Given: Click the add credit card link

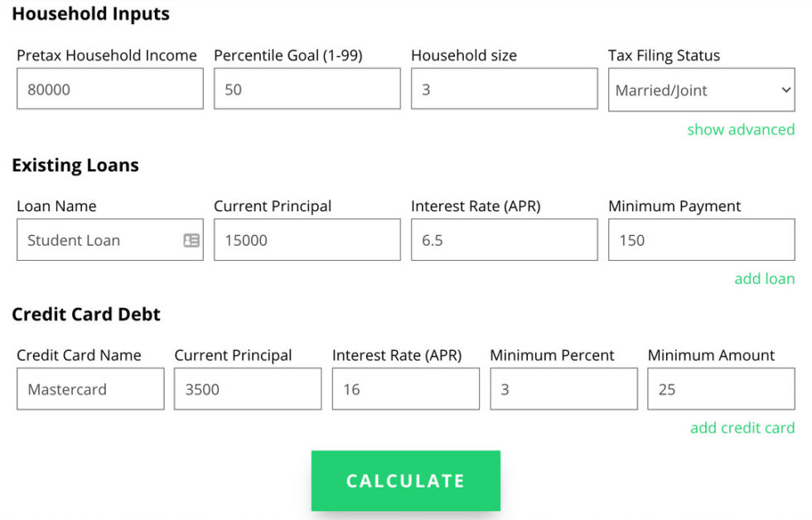Looking at the screenshot, I should coord(742,427).
